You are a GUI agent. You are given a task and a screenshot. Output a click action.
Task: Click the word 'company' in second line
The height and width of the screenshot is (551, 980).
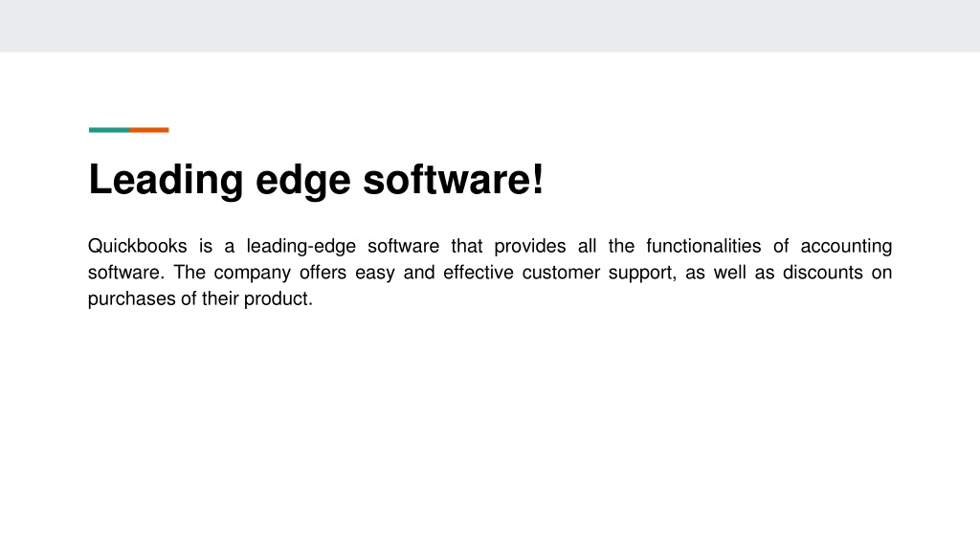(x=253, y=274)
